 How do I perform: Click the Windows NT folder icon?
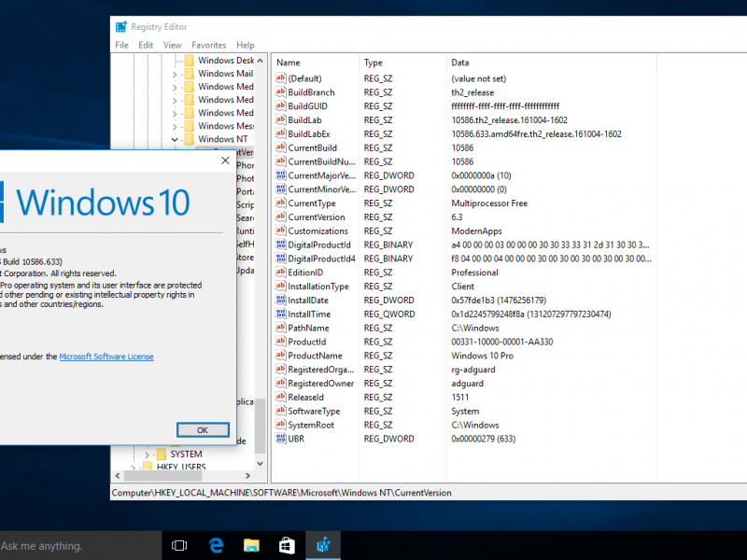pos(190,139)
